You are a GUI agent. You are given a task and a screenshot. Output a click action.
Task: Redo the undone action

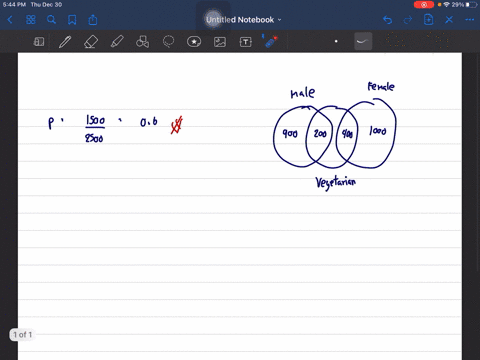408,20
